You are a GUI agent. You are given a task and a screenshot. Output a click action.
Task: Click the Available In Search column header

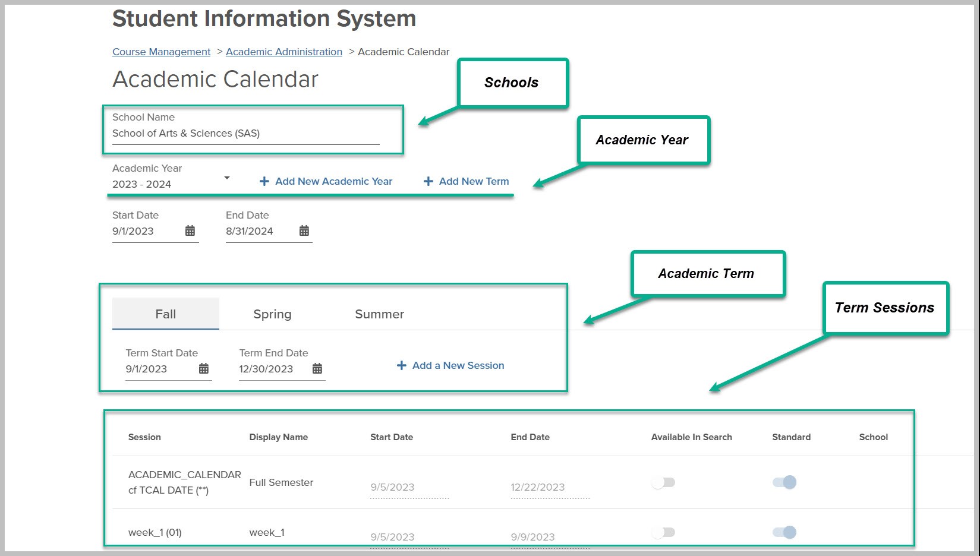(x=692, y=437)
